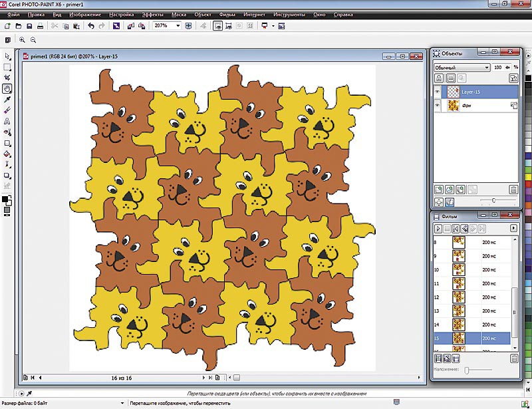532x409 pixels.
Task: Toggle mask marquee visibility in toolbar
Action: point(229,26)
